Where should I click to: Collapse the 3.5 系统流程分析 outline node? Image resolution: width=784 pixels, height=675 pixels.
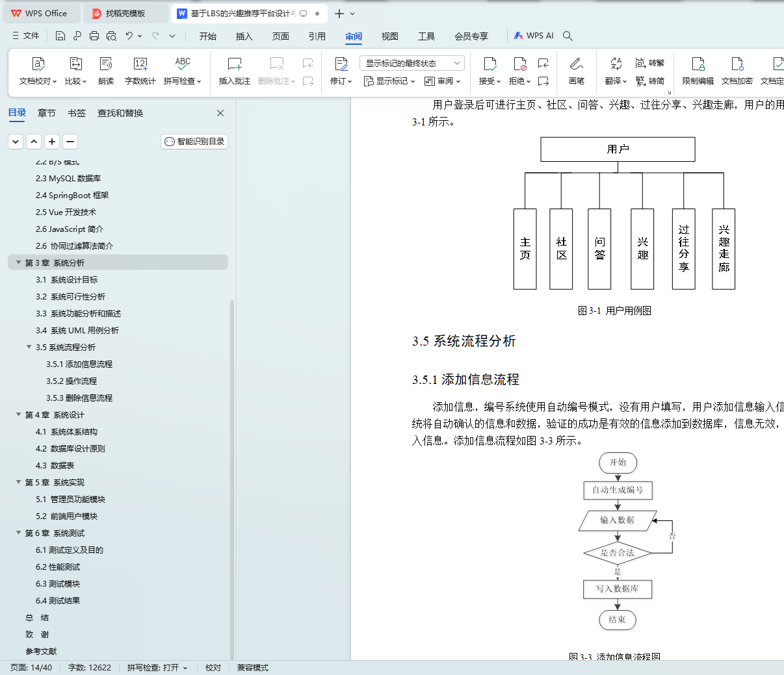pos(29,347)
